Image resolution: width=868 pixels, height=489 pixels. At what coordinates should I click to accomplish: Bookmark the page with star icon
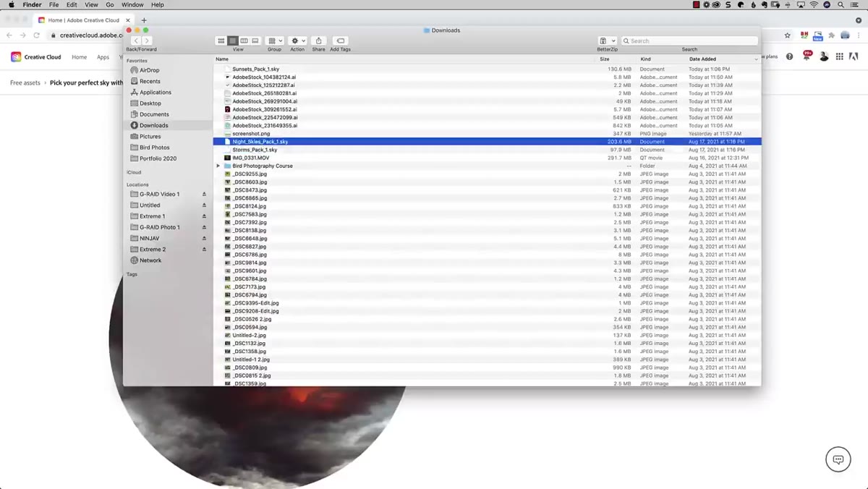[788, 35]
